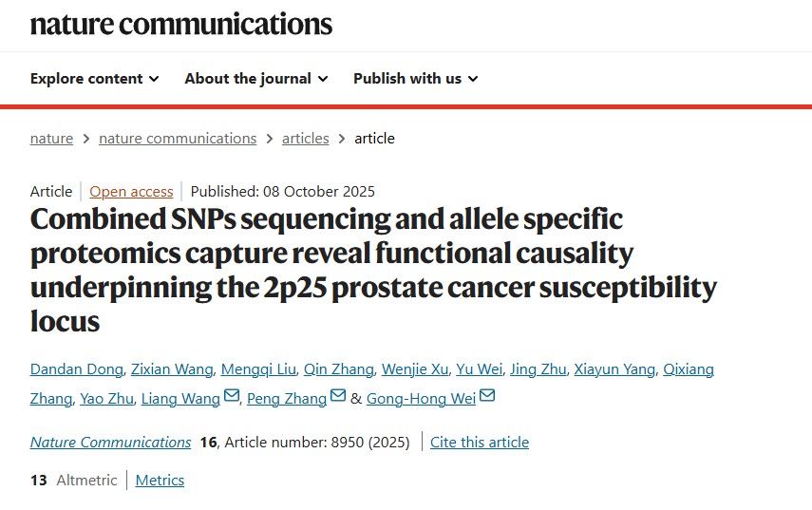Select author Xiayun Yang

pos(614,369)
